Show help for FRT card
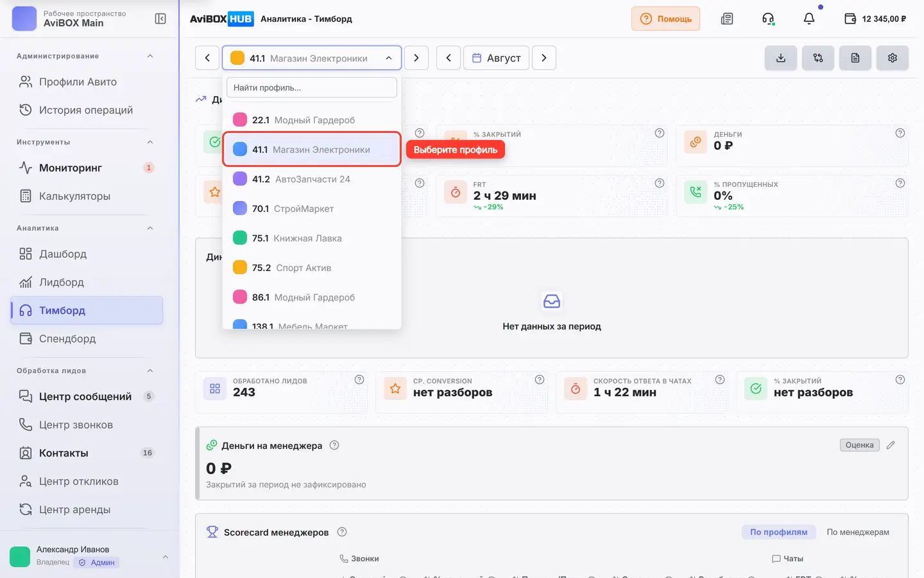This screenshot has height=578, width=924. 660,183
